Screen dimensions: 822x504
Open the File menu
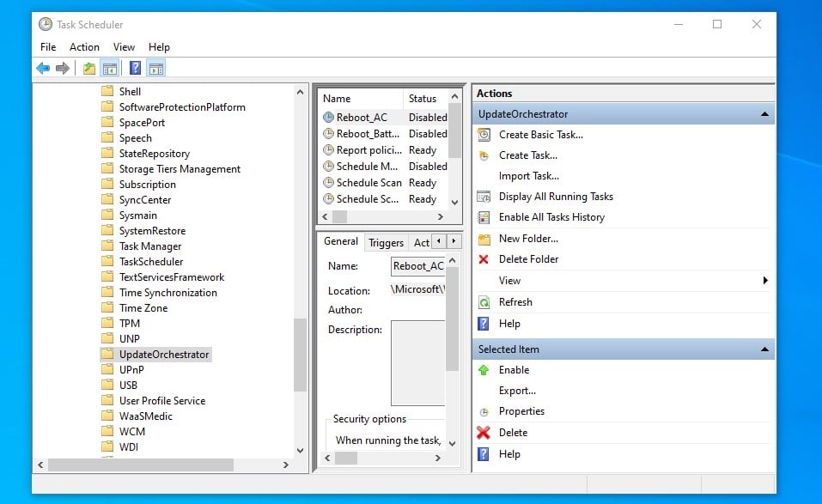click(x=48, y=47)
